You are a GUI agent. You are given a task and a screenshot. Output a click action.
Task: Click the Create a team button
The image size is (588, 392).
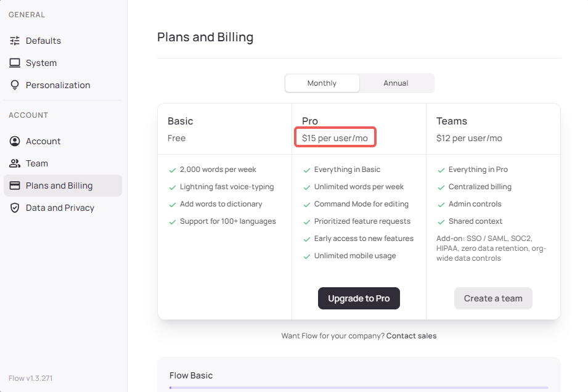tap(493, 298)
